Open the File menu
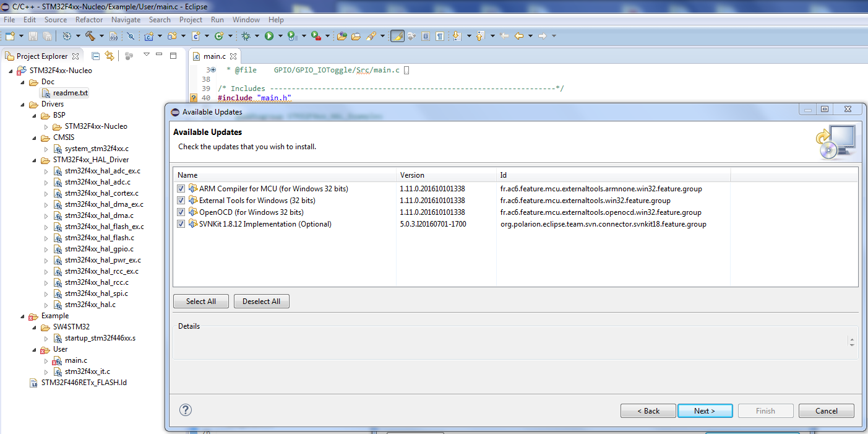The width and height of the screenshot is (868, 434). (9, 20)
